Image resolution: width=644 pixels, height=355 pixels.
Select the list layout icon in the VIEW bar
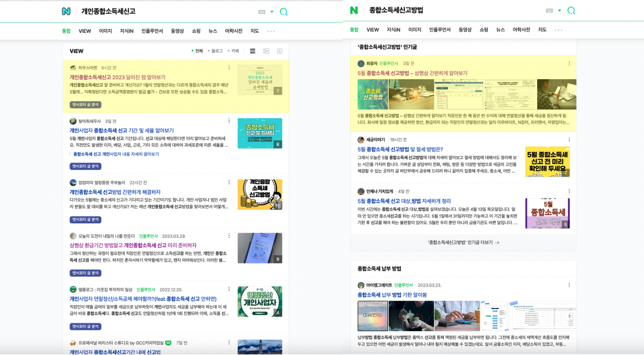(x=252, y=51)
